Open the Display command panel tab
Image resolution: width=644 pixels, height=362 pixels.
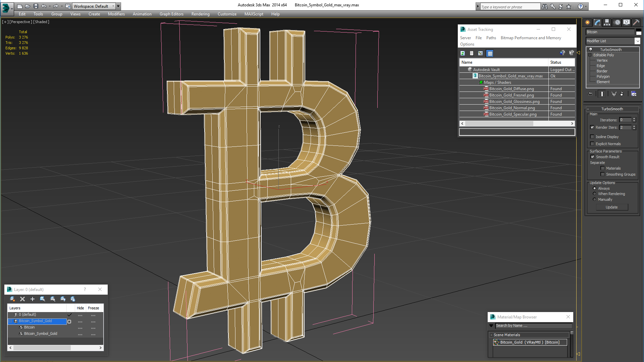point(626,22)
